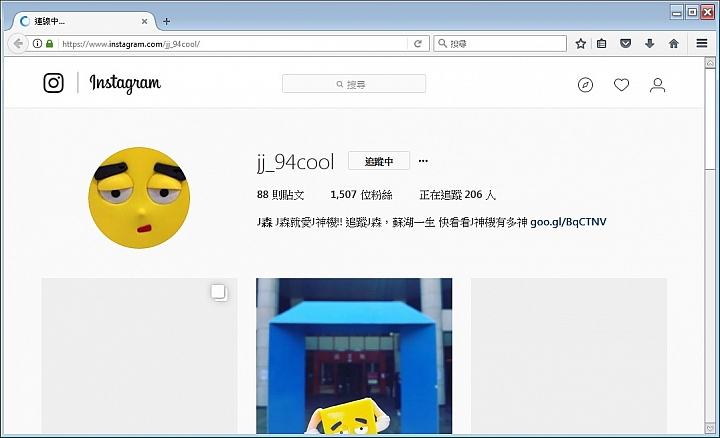Image resolution: width=720 pixels, height=438 pixels.
Task: Click jj_94cool username heading
Action: [295, 163]
